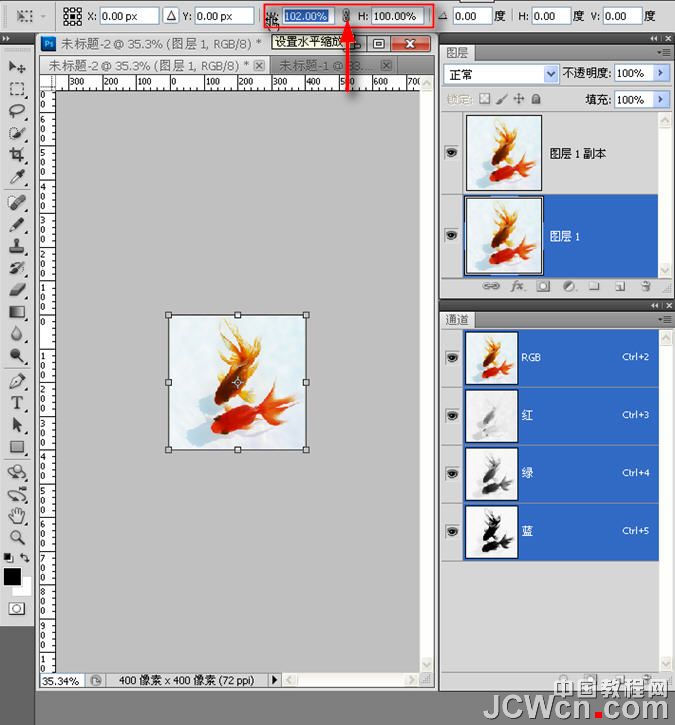Select the Eraser tool

[x=17, y=290]
